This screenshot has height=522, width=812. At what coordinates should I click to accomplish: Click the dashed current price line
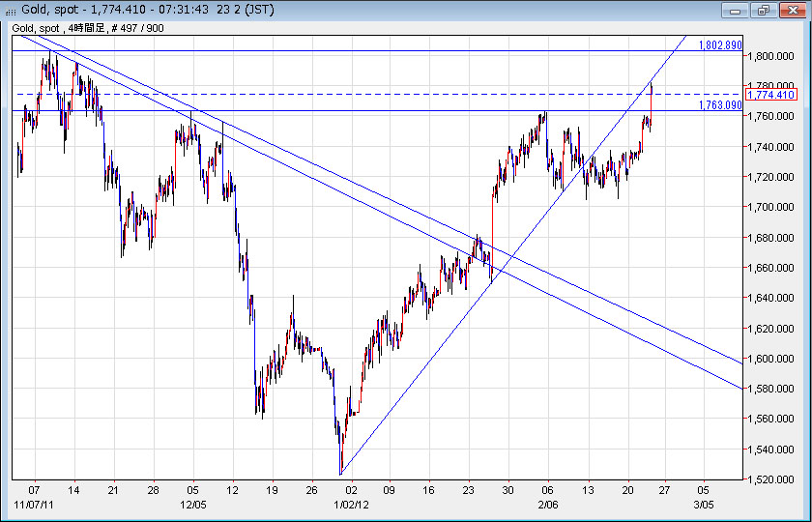[x=387, y=94]
